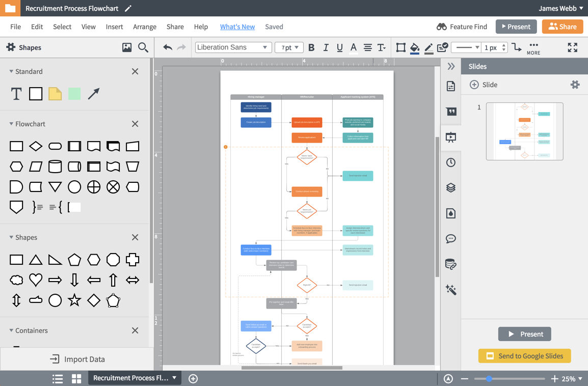Open the Revision History panel

451,162
